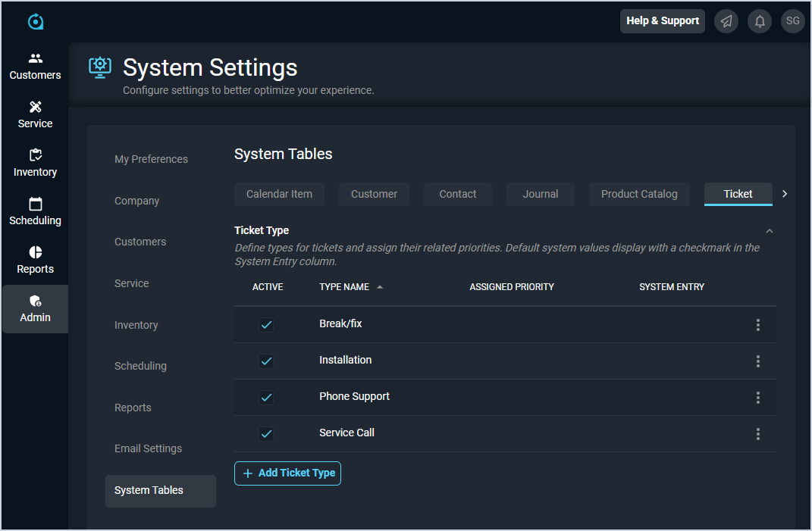
Task: Switch to the Calendar Item tab
Action: click(279, 194)
